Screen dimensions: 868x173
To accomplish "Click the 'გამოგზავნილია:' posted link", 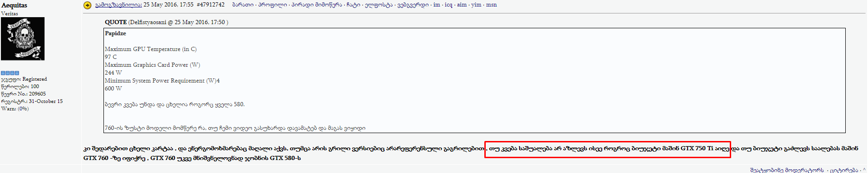I will click(x=118, y=5).
